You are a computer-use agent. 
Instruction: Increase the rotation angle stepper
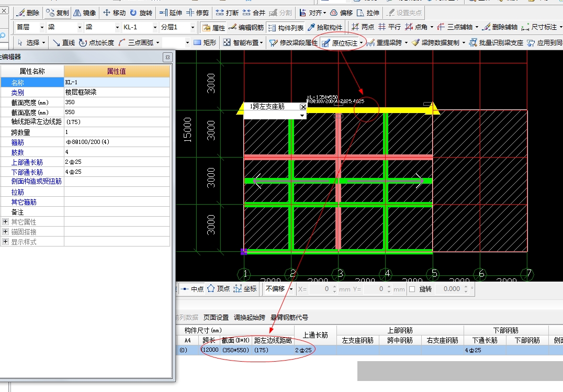tap(466, 287)
